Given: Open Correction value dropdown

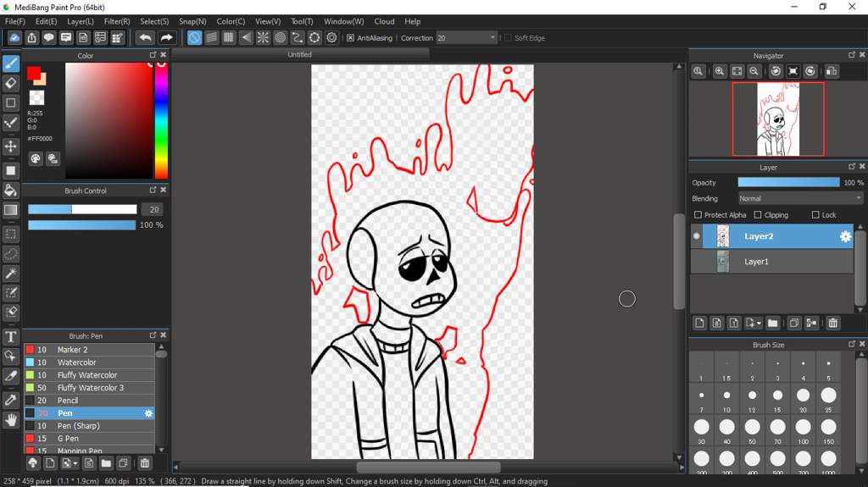Looking at the screenshot, I should click(492, 37).
